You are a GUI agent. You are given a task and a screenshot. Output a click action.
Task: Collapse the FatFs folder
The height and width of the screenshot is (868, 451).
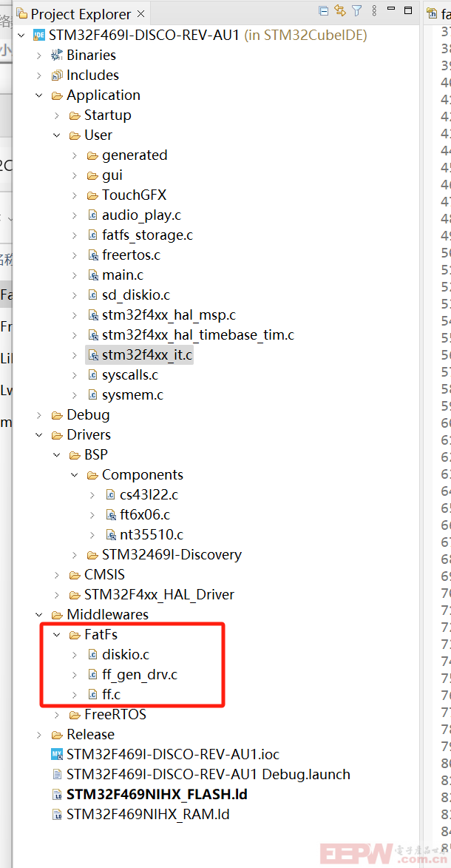[56, 634]
